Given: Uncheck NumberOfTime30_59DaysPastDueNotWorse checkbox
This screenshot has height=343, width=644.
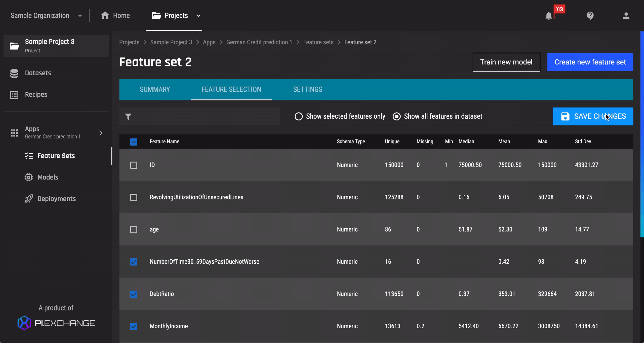Looking at the screenshot, I should [x=134, y=262].
